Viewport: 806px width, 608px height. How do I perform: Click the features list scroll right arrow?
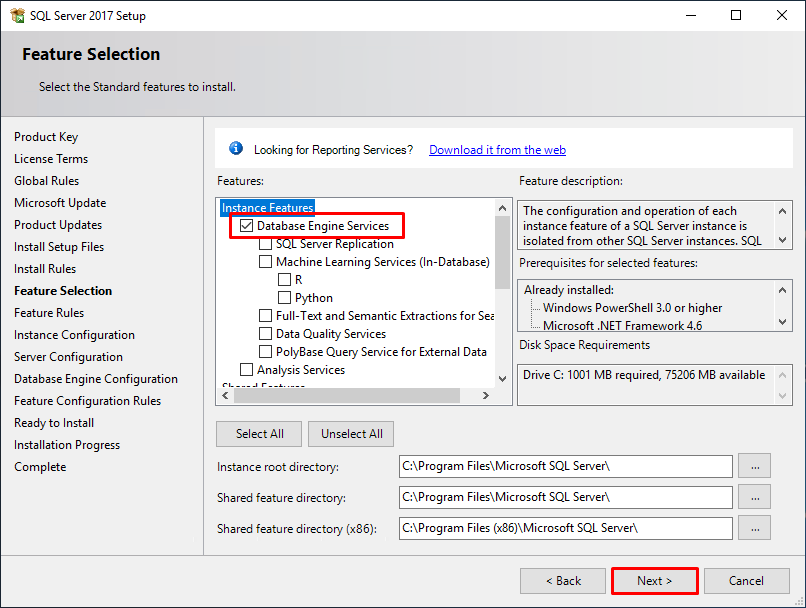tap(486, 395)
